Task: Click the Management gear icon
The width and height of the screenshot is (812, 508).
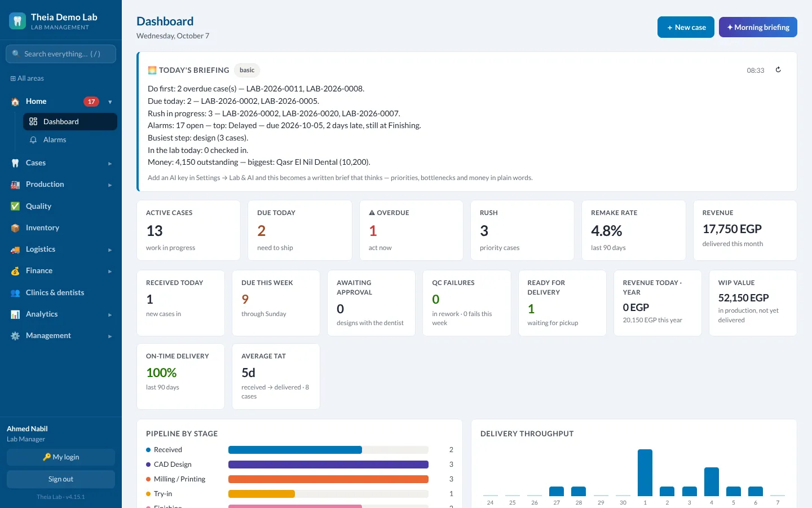Action: (x=15, y=336)
